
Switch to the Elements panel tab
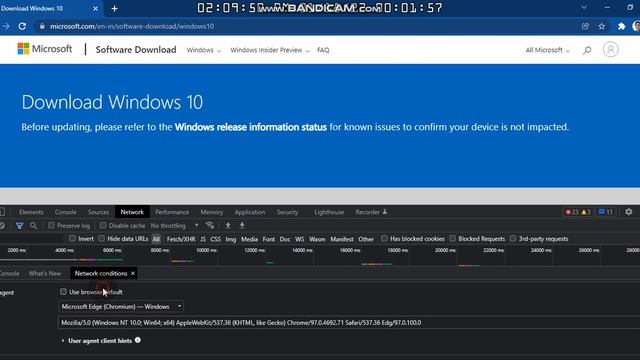(31, 212)
